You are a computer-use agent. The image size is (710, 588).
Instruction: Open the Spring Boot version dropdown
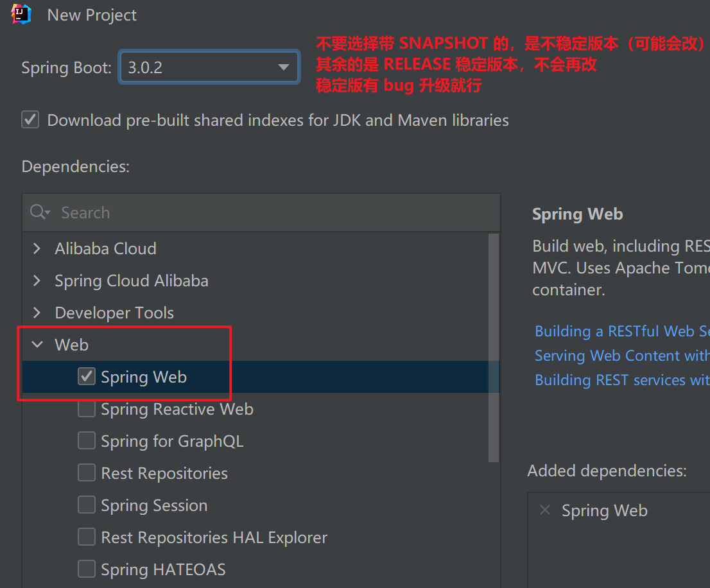[209, 67]
